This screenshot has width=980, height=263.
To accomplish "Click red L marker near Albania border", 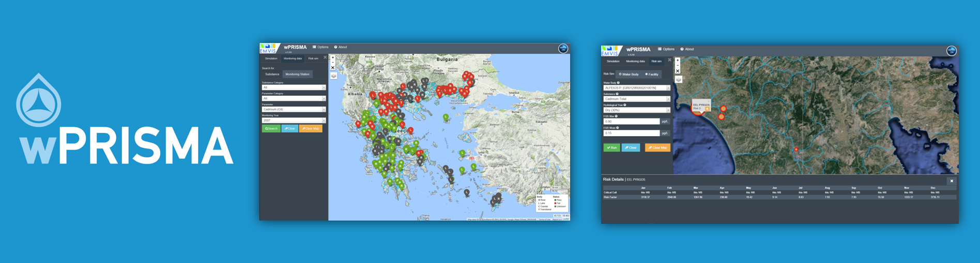I will (372, 95).
